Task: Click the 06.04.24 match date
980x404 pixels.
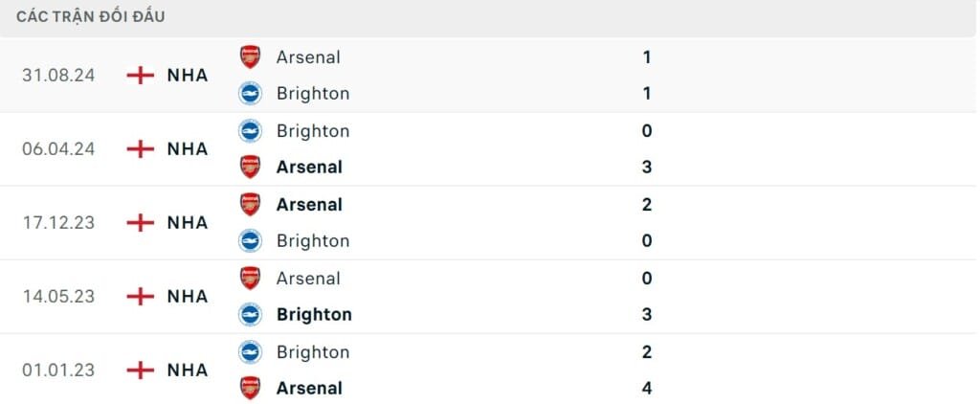Action: (58, 148)
